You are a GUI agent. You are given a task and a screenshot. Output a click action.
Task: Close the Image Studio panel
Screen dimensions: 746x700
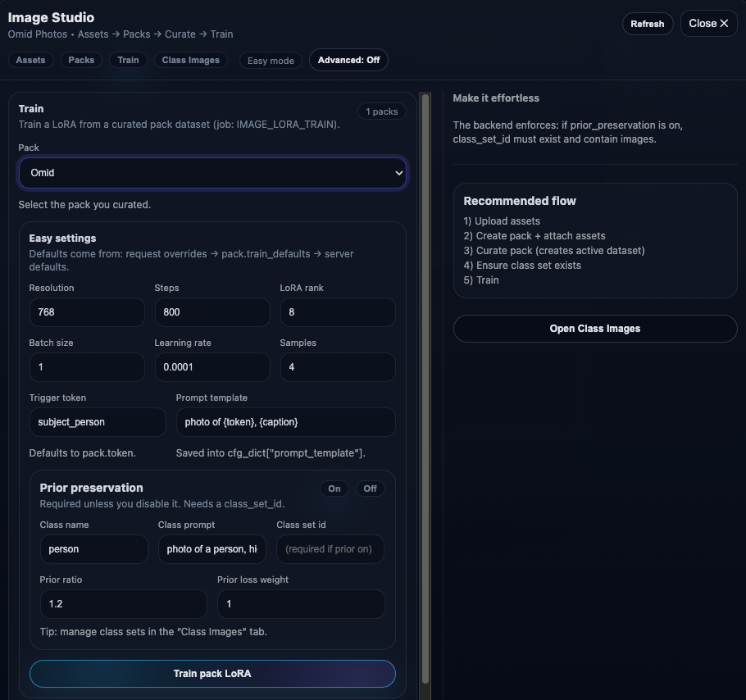click(708, 24)
